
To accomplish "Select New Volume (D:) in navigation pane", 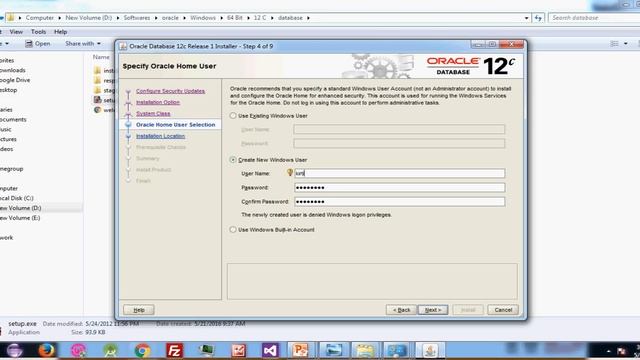I will point(20,208).
